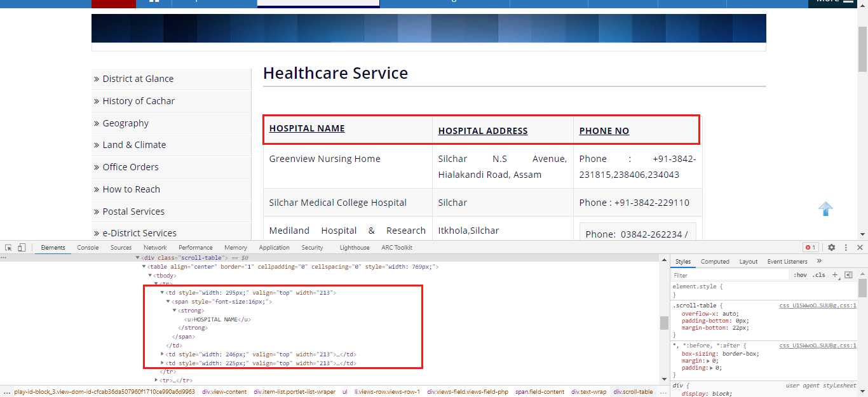This screenshot has width=868, height=397.
Task: Open History of Cachar sidebar link
Action: point(139,101)
